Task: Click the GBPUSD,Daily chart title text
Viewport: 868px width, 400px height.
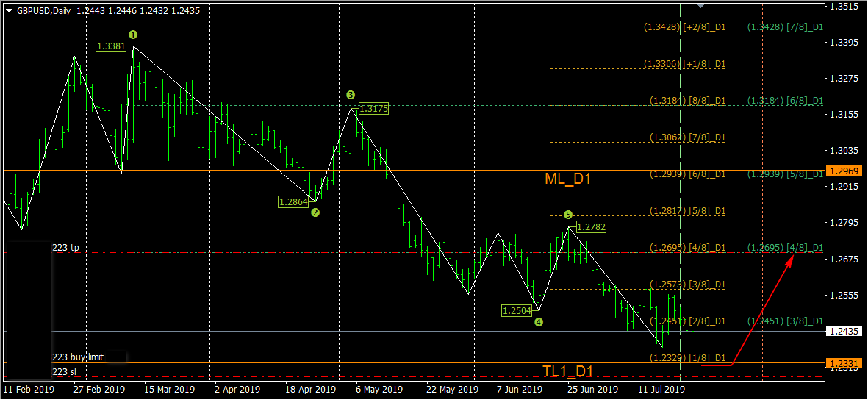Action: click(x=44, y=10)
